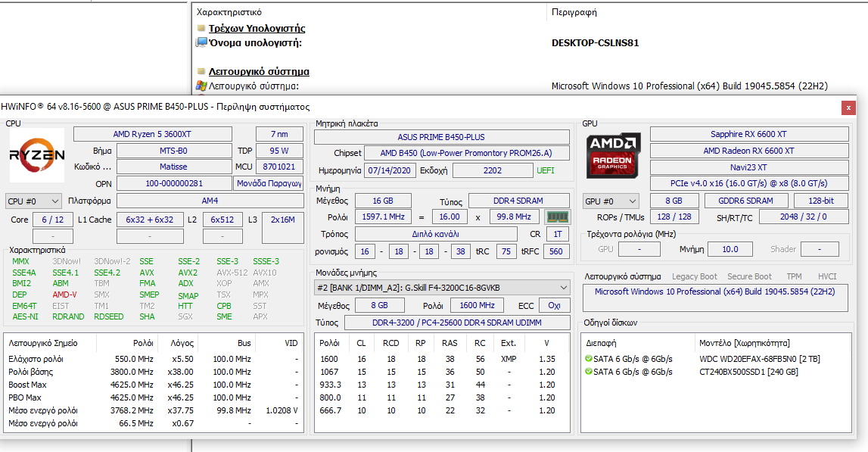Click the green check icon for the WDC WD20EFAX drive

click(x=589, y=358)
